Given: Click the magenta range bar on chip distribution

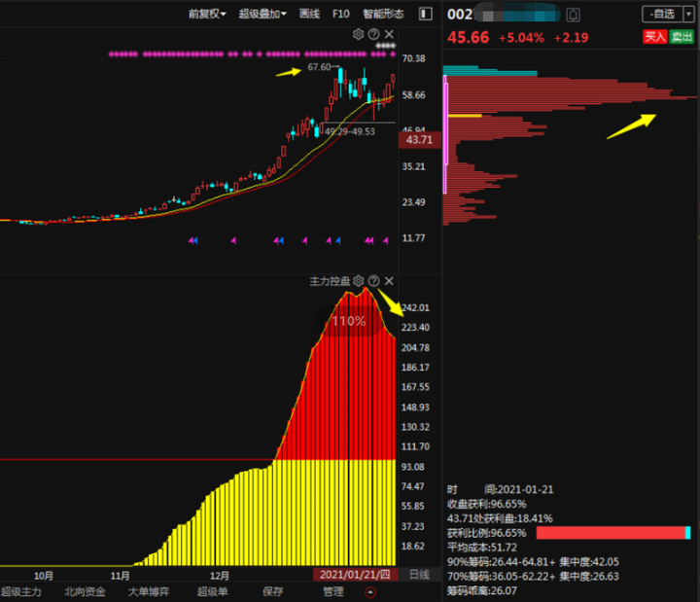Looking at the screenshot, I should [x=445, y=134].
